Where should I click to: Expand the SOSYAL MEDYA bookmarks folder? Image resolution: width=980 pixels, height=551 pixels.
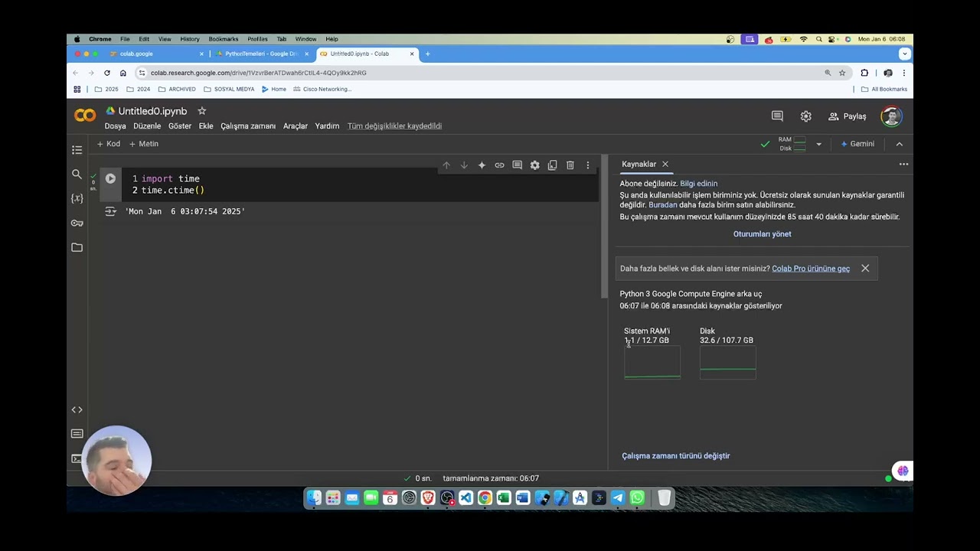click(229, 89)
